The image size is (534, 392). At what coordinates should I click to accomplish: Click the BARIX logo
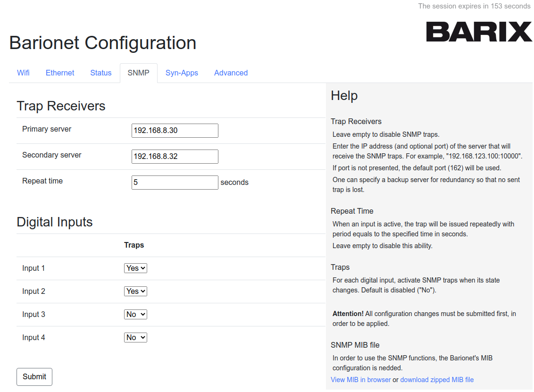[479, 32]
